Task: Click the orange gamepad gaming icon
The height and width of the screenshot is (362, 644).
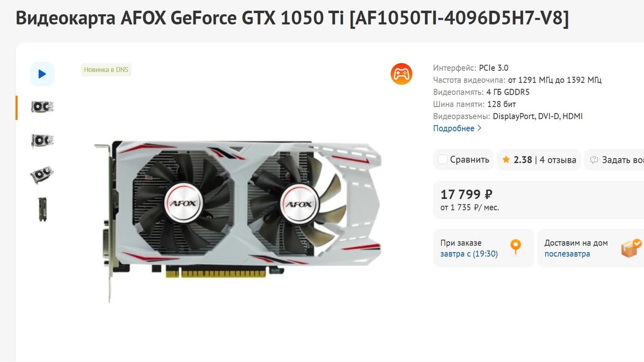Action: (x=401, y=74)
